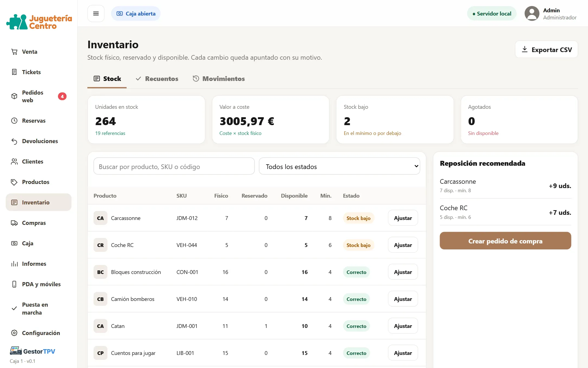The image size is (588, 368).
Task: Click the Stock bajo tag on Carcassonne row
Action: pos(358,218)
